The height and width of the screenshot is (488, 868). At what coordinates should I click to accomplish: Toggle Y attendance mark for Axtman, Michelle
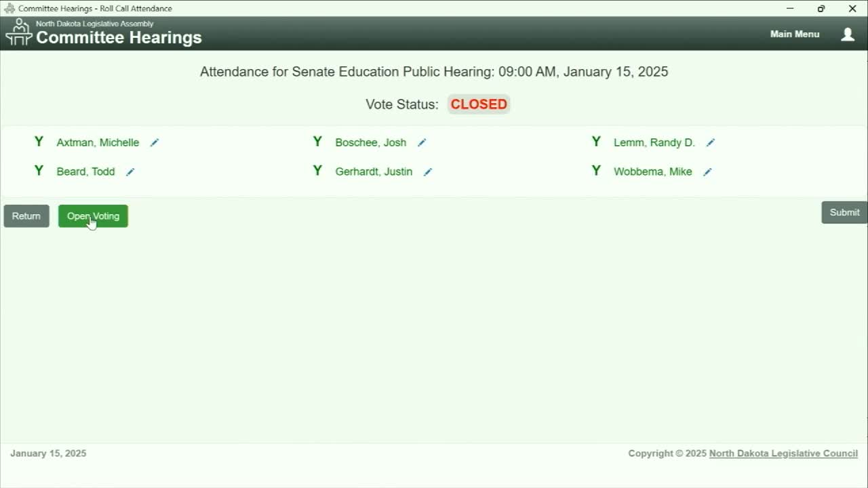[x=39, y=142]
